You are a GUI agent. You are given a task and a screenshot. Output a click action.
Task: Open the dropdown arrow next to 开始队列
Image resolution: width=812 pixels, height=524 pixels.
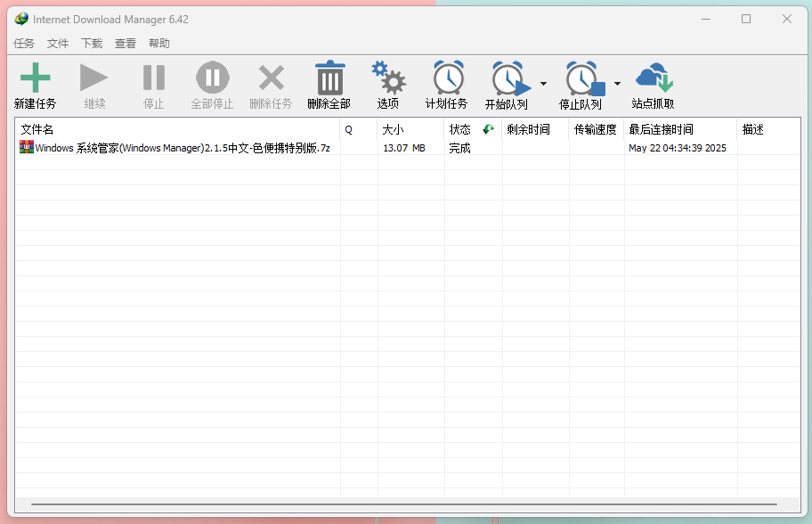(x=543, y=82)
